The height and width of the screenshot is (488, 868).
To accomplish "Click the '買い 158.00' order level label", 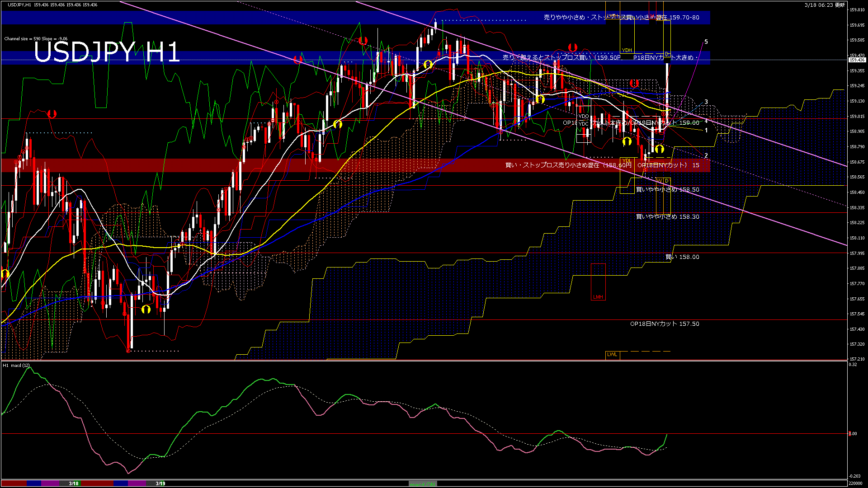I will tap(682, 257).
